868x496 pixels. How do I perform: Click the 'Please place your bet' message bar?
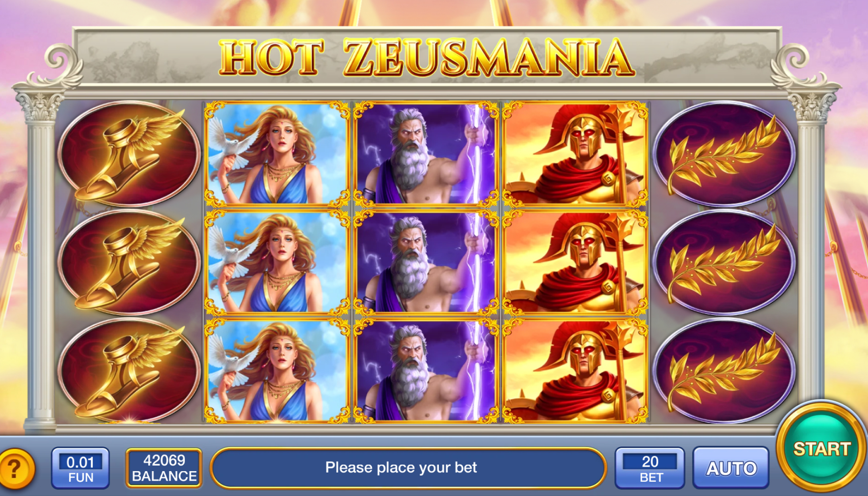408,468
